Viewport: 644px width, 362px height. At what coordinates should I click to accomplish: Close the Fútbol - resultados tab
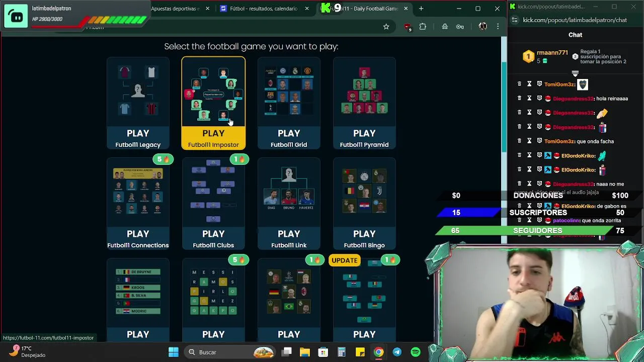[307, 9]
